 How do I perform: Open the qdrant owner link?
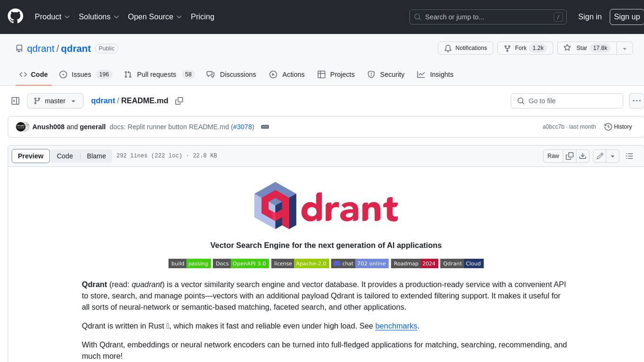click(x=41, y=48)
